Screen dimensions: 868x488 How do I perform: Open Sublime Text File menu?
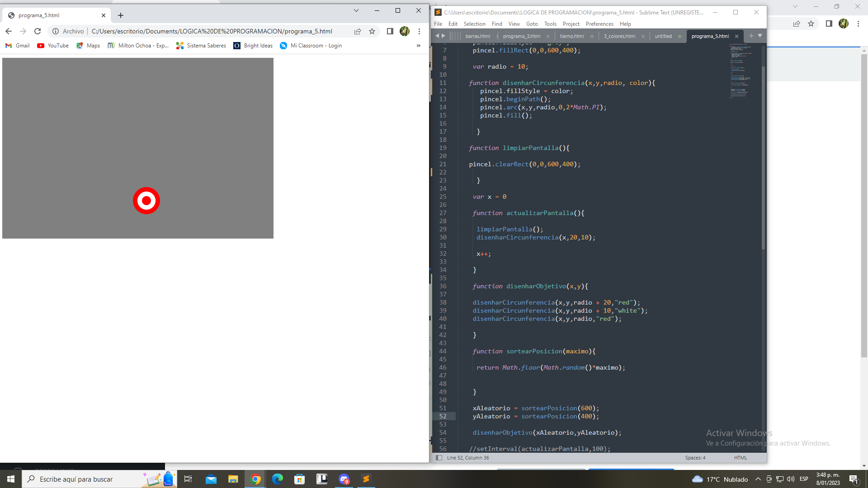pos(438,24)
